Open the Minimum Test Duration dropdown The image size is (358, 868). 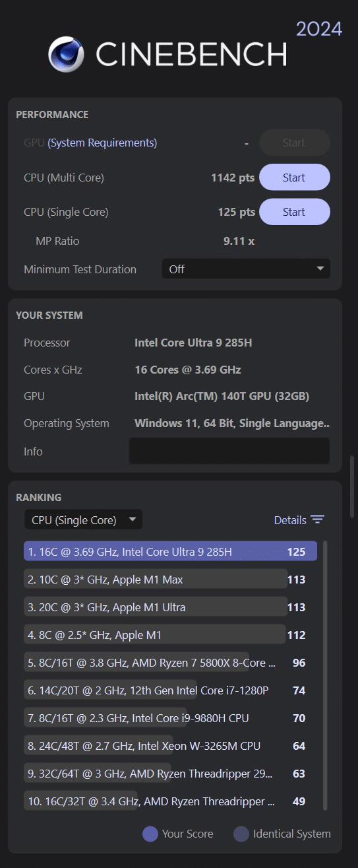pyautogui.click(x=246, y=269)
